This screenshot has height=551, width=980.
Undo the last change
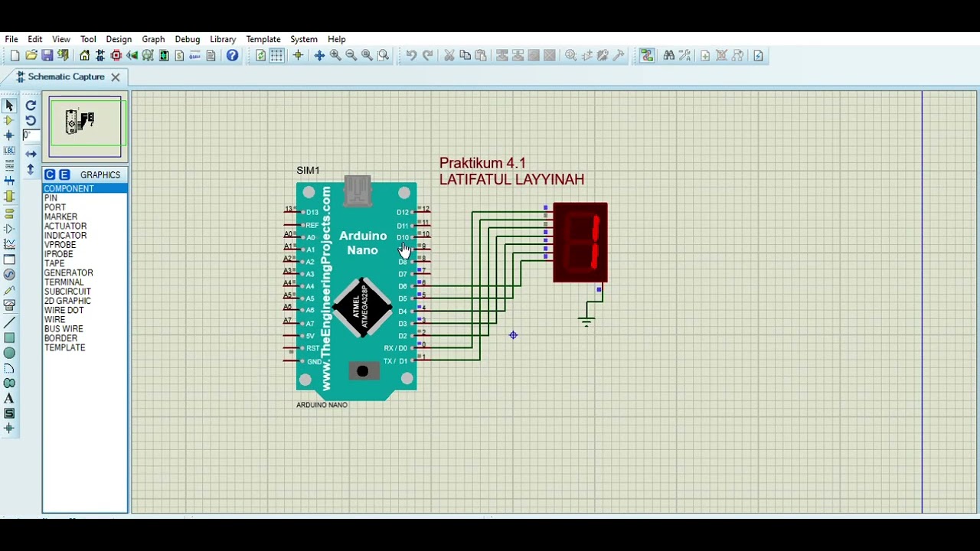pos(411,55)
